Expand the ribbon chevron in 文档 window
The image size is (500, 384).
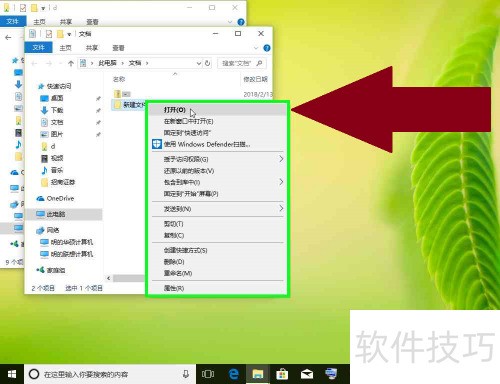click(x=256, y=48)
